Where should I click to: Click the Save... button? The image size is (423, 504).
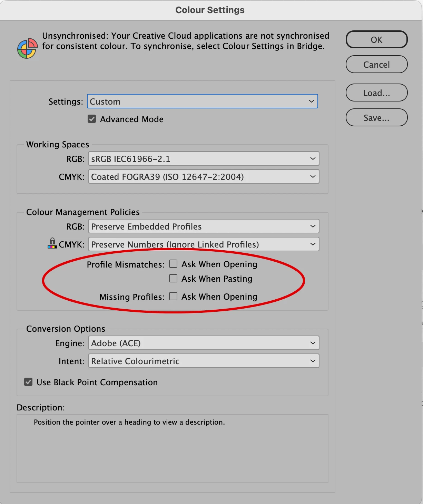[x=377, y=118]
